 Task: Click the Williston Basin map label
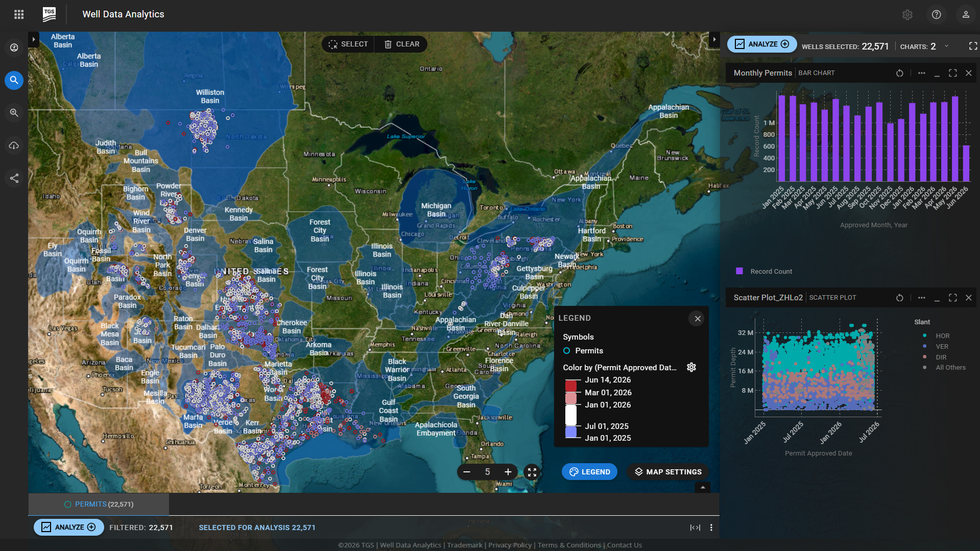[x=210, y=97]
